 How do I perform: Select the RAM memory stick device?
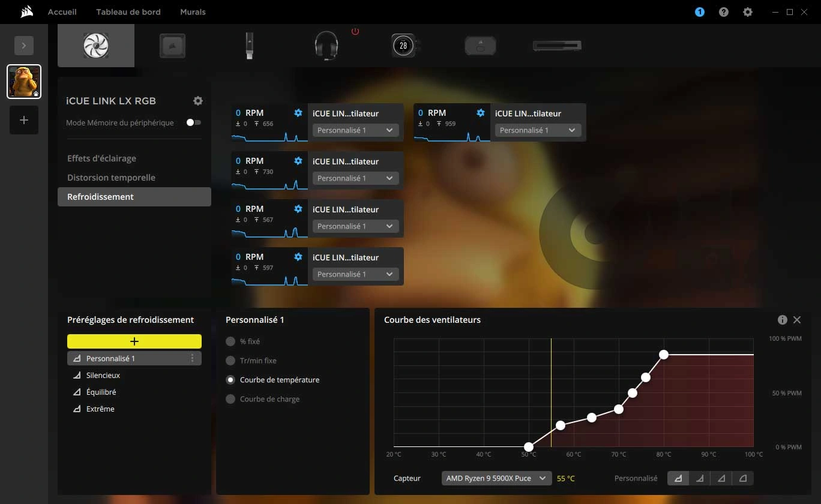[558, 46]
